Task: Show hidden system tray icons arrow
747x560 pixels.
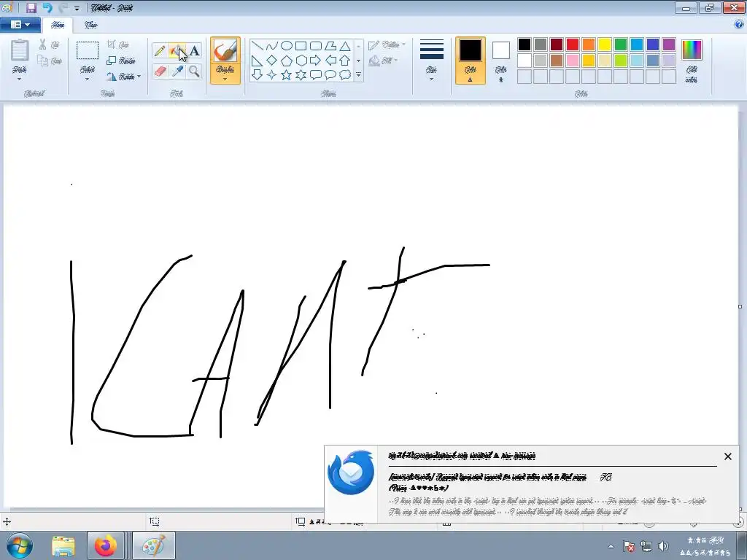Action: 611,546
